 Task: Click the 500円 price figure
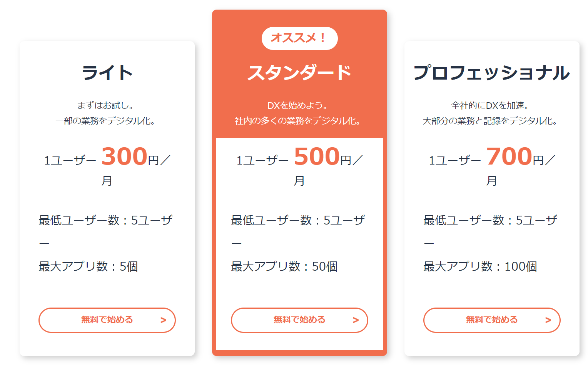point(317,157)
